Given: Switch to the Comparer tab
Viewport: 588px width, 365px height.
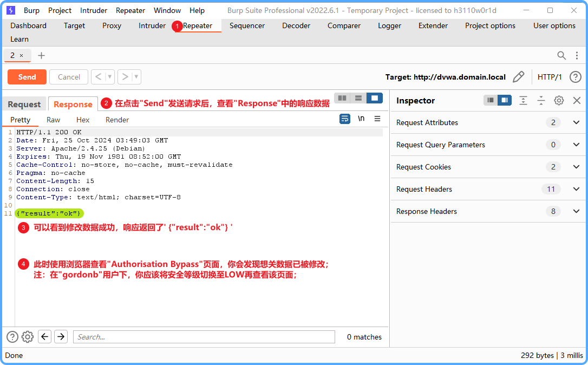Looking at the screenshot, I should (x=344, y=25).
